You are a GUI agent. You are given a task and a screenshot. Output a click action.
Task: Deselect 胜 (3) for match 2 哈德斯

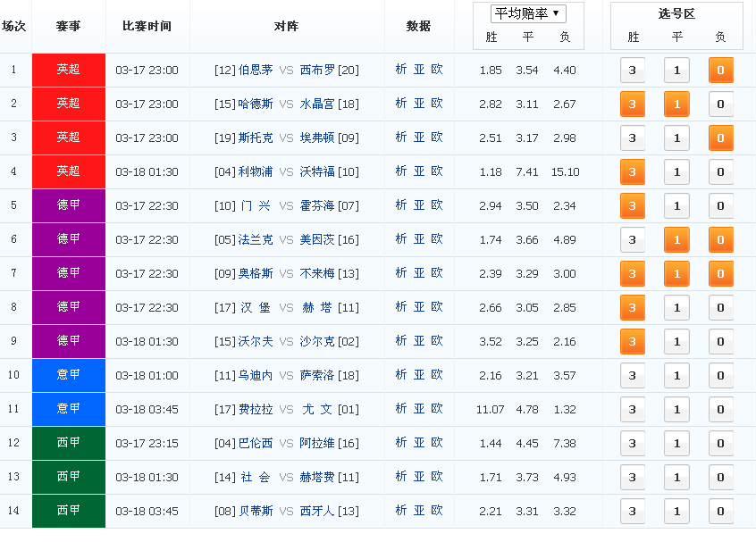[632, 104]
